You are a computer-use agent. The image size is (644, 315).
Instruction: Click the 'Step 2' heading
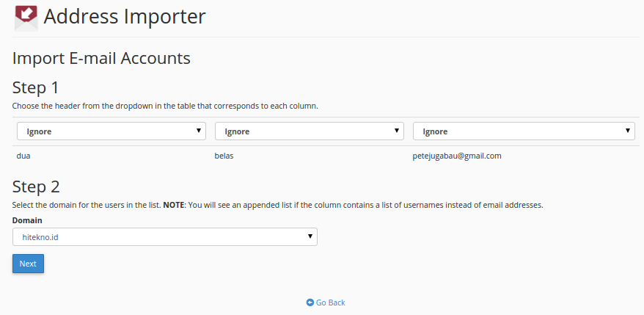pyautogui.click(x=36, y=187)
